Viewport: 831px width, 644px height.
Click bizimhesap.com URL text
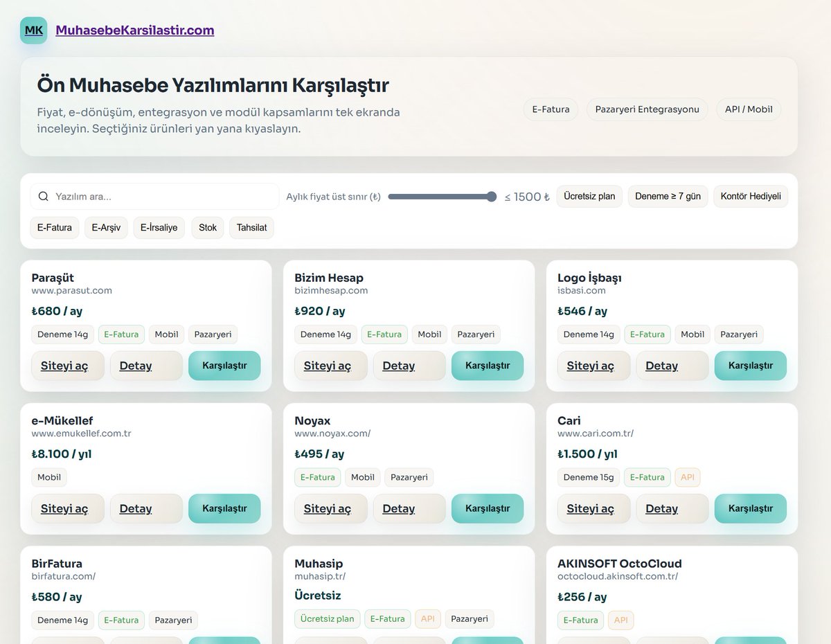[x=331, y=290]
